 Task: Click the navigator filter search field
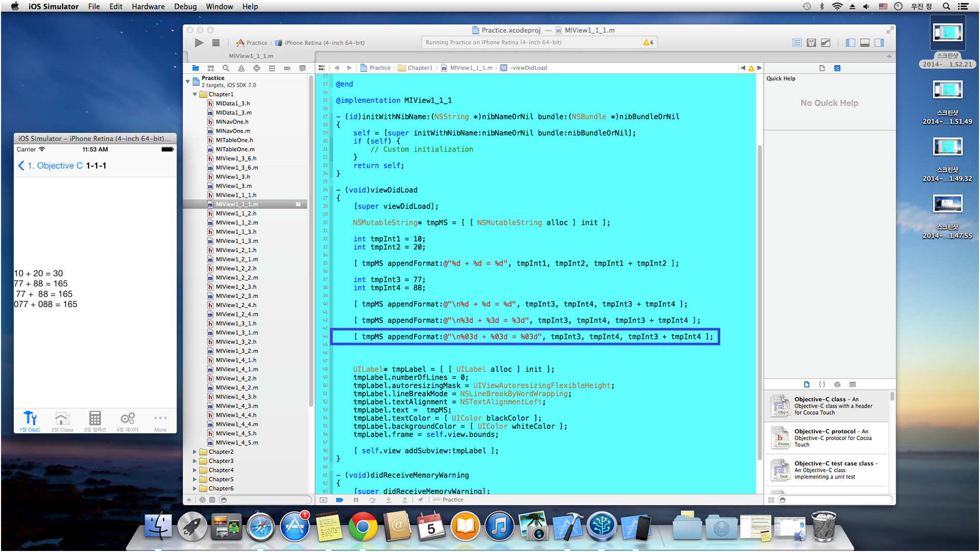[x=265, y=500]
